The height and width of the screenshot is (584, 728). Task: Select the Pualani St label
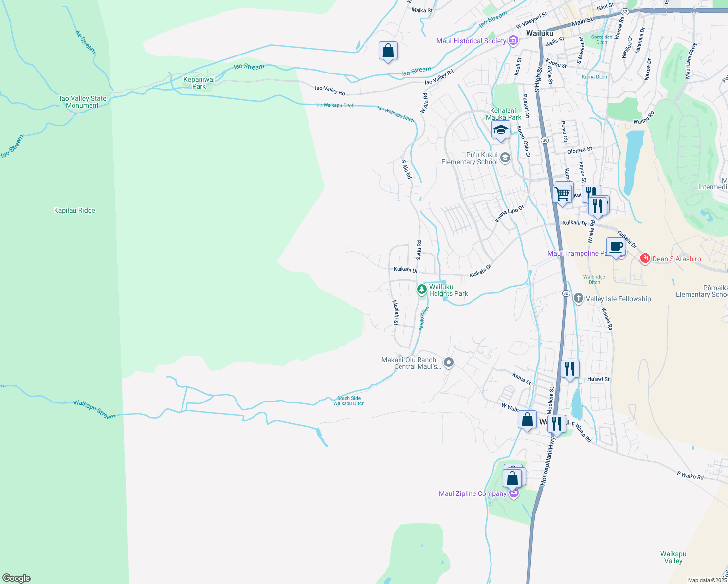click(526, 107)
